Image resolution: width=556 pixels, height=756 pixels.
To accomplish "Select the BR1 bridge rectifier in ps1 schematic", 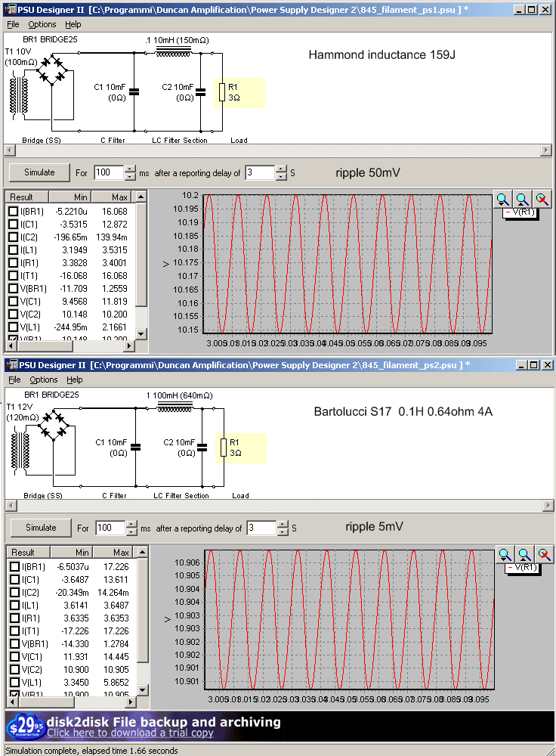I will tap(52, 70).
